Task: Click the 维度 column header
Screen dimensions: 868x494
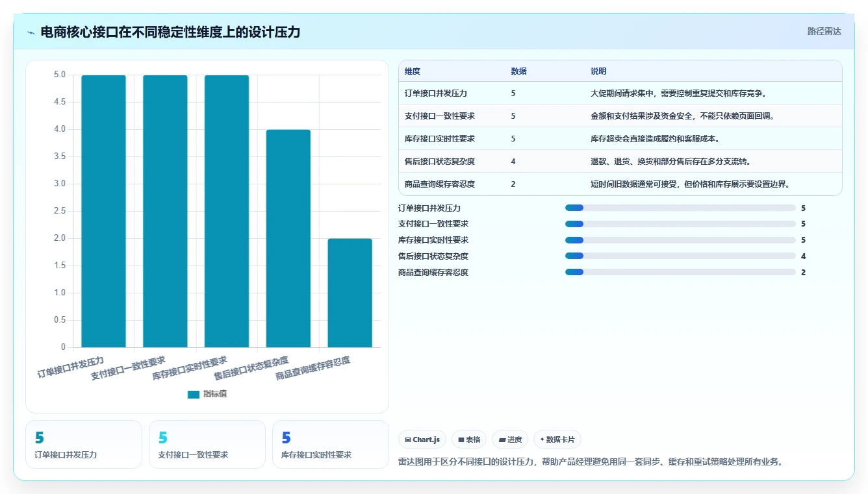Action: (x=412, y=71)
